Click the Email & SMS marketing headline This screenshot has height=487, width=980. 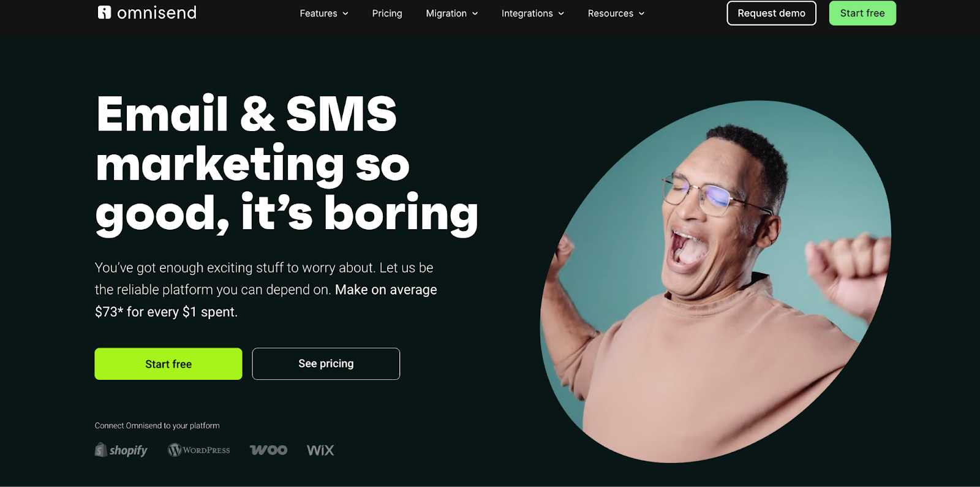(x=287, y=164)
